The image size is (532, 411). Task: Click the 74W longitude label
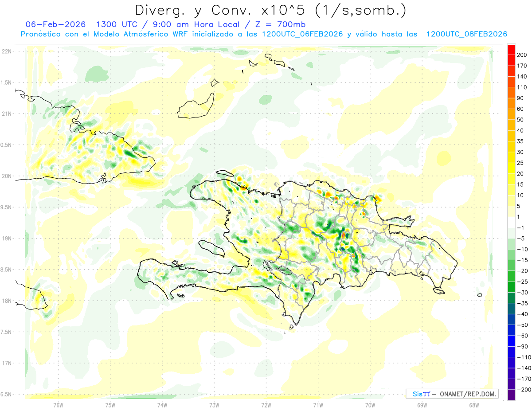click(x=162, y=404)
